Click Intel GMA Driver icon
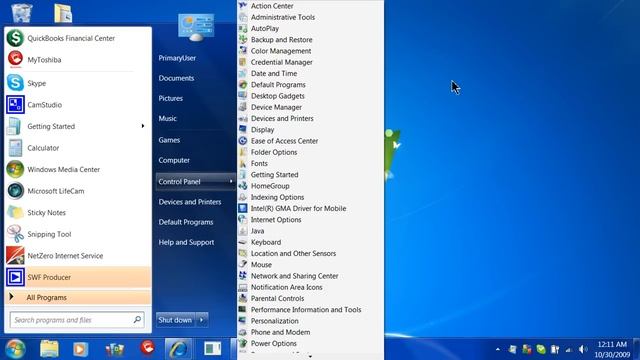Image resolution: width=640 pixels, height=360 pixels. [243, 208]
